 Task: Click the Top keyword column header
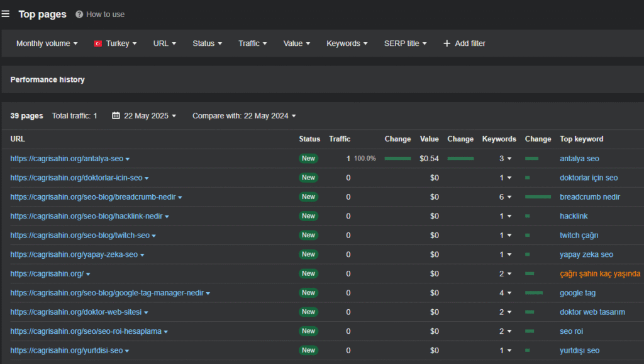[582, 139]
